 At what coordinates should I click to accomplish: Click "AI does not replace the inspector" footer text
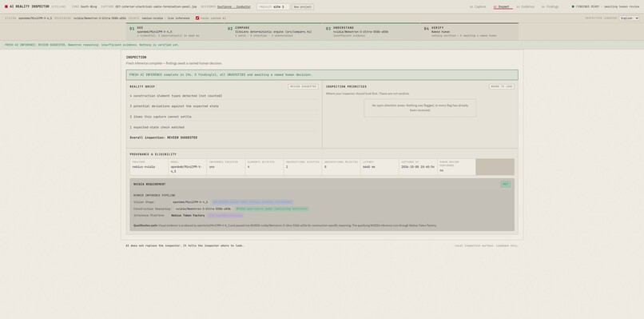pos(185,245)
